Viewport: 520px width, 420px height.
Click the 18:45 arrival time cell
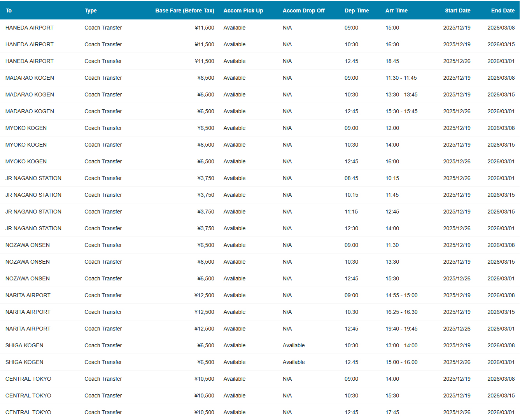click(392, 61)
